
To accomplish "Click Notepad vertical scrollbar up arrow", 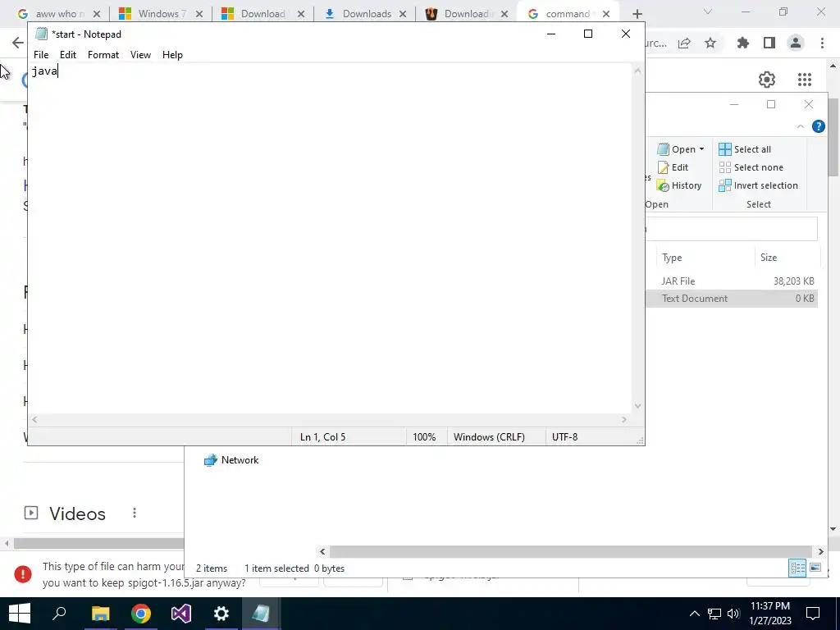I will (637, 71).
